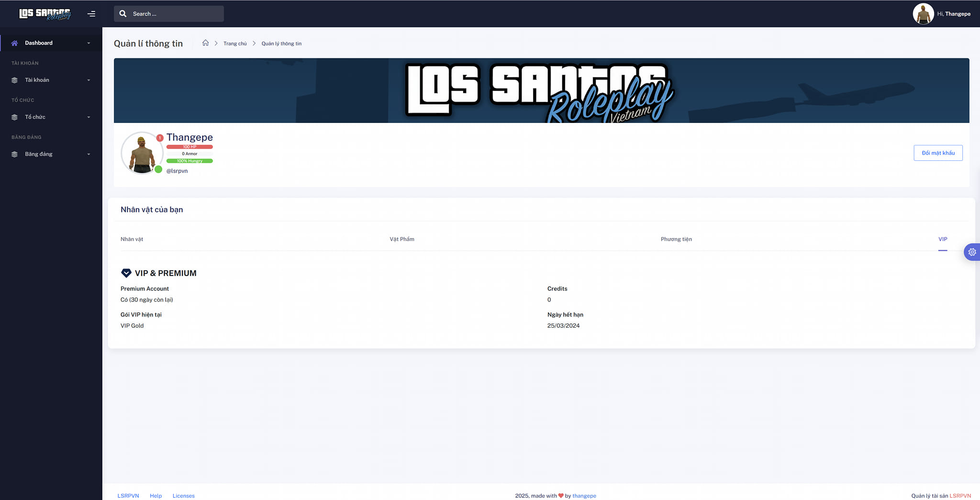Click the Bảng đảng layers icon
Screen dimensions: 980x500
[14, 154]
